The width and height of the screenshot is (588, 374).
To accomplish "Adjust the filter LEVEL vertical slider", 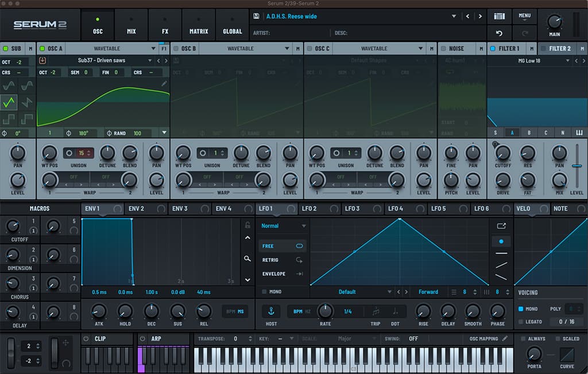I will coord(577,166).
